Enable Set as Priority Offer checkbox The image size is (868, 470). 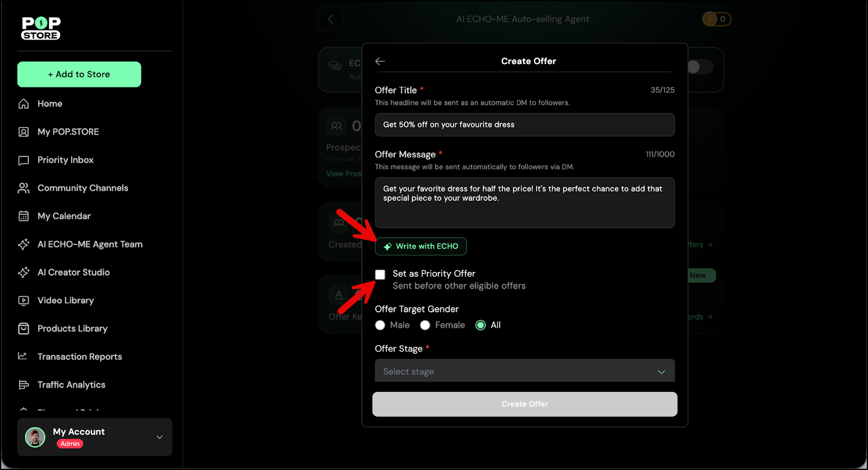(380, 275)
